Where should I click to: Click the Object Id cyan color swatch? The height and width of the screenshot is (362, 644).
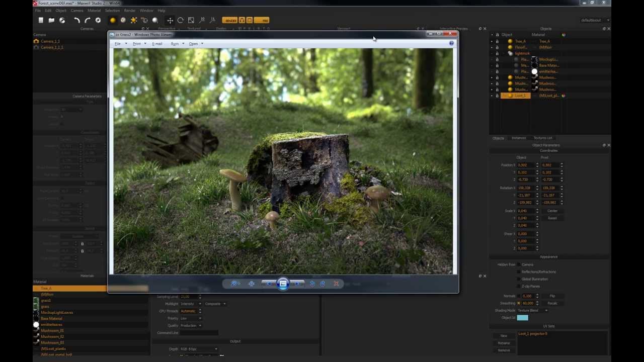(x=523, y=318)
